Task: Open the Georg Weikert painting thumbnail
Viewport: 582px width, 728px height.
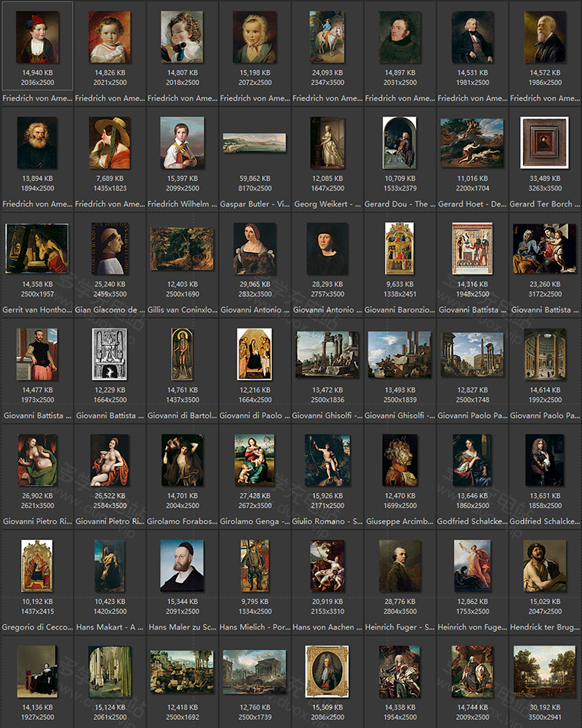Action: 327,143
